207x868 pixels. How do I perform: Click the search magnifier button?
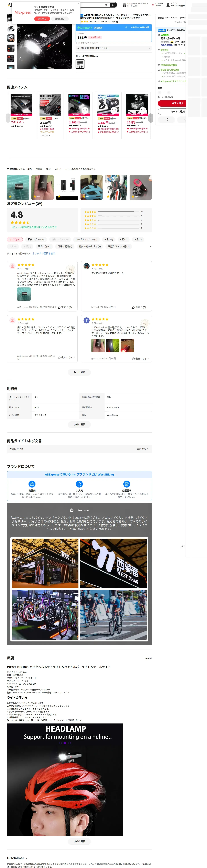point(113,5)
